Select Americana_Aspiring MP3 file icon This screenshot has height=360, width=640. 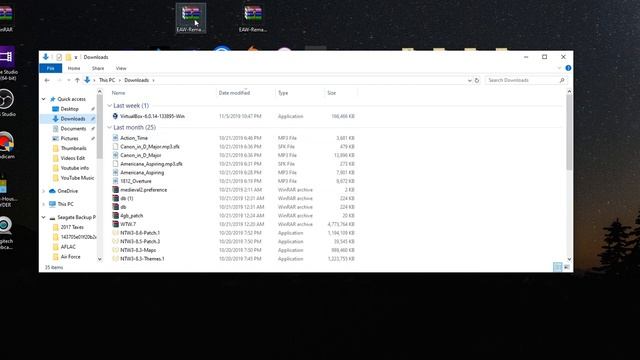[x=116, y=173]
